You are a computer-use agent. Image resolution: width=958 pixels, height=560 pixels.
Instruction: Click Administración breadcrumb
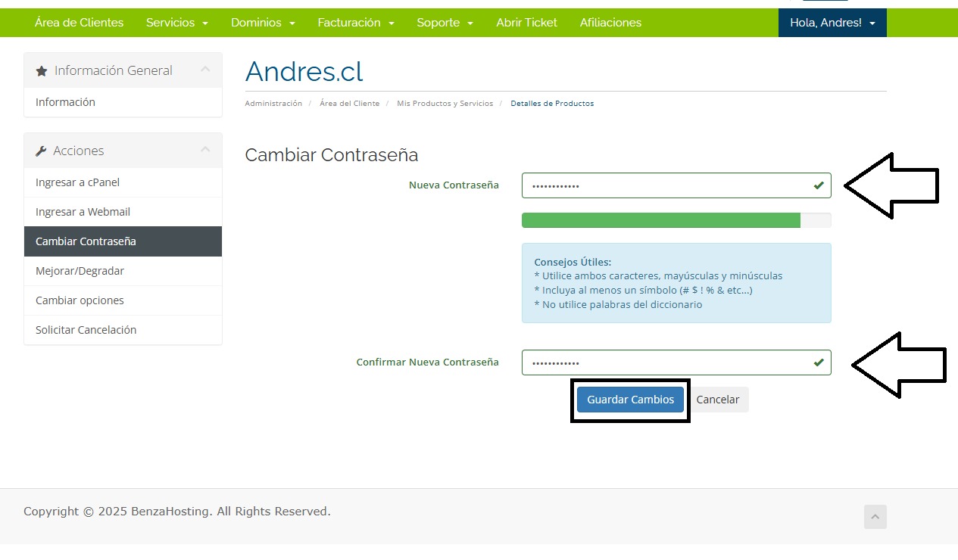coord(273,104)
